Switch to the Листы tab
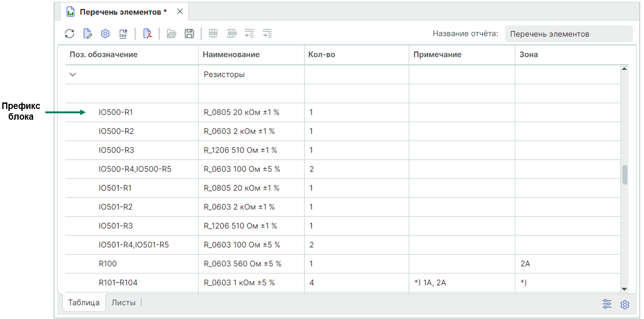Screen dimensions: 644x319 (x=124, y=303)
